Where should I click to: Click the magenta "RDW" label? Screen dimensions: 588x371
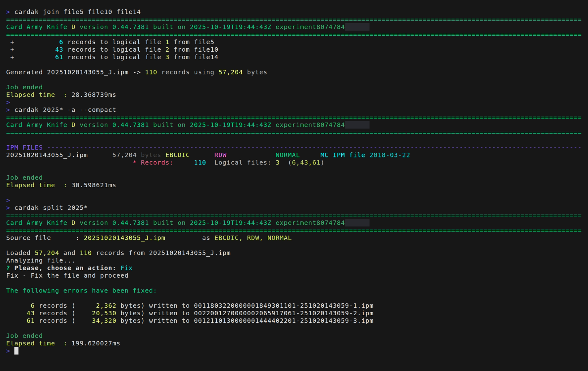tap(220, 155)
